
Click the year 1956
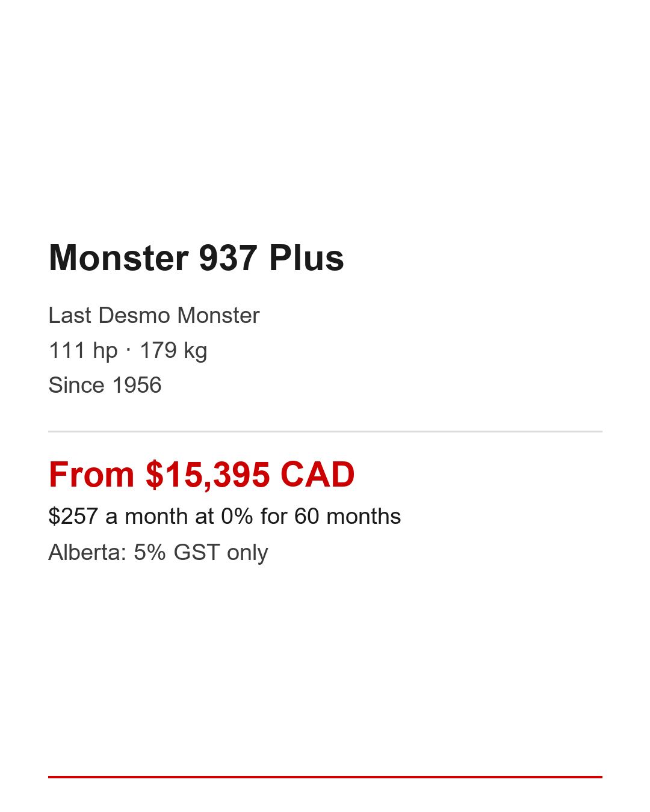pyautogui.click(x=137, y=385)
